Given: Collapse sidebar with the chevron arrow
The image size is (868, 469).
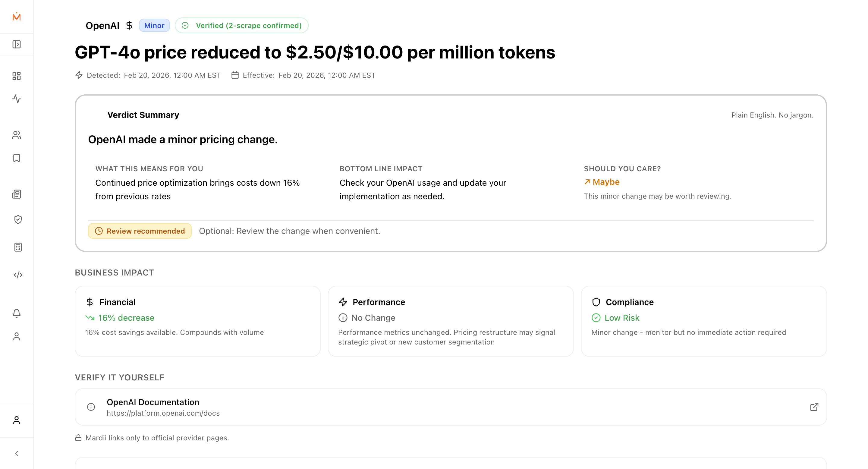Looking at the screenshot, I should pyautogui.click(x=17, y=453).
